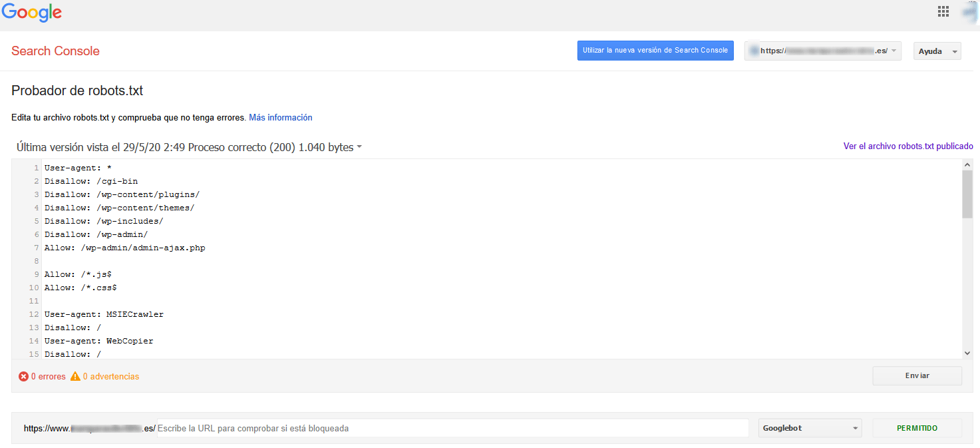Click the line 'Allow: /*.css$'
The height and width of the screenshot is (448, 980).
pos(81,288)
